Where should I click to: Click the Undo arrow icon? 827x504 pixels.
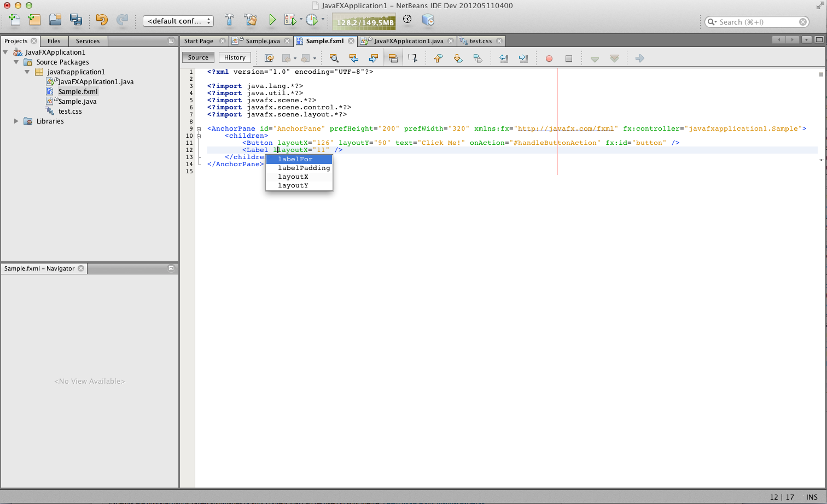(x=102, y=20)
